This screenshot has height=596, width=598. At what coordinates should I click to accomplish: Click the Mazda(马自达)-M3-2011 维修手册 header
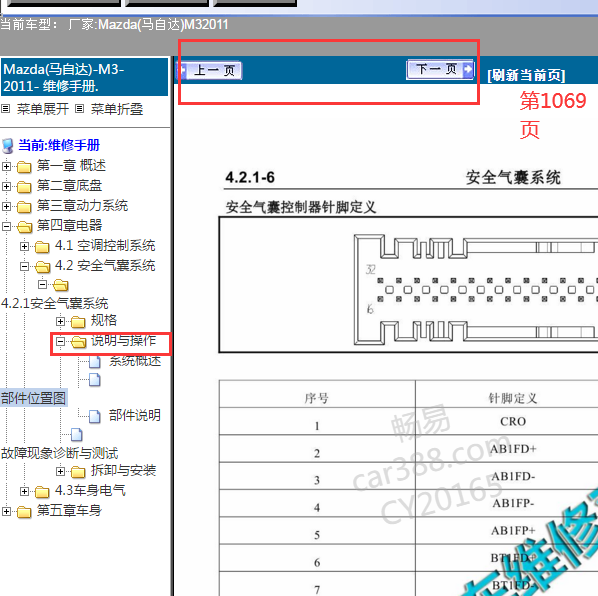[84, 77]
